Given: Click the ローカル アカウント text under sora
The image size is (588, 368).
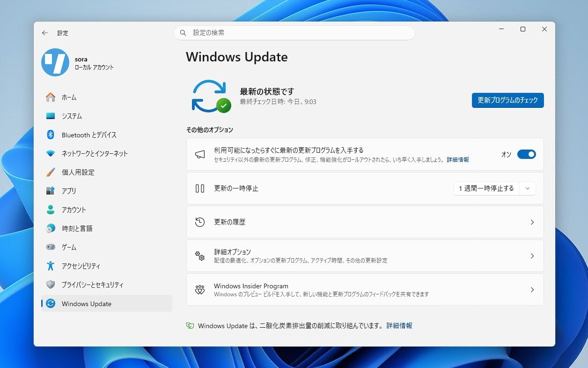Looking at the screenshot, I should [x=94, y=68].
